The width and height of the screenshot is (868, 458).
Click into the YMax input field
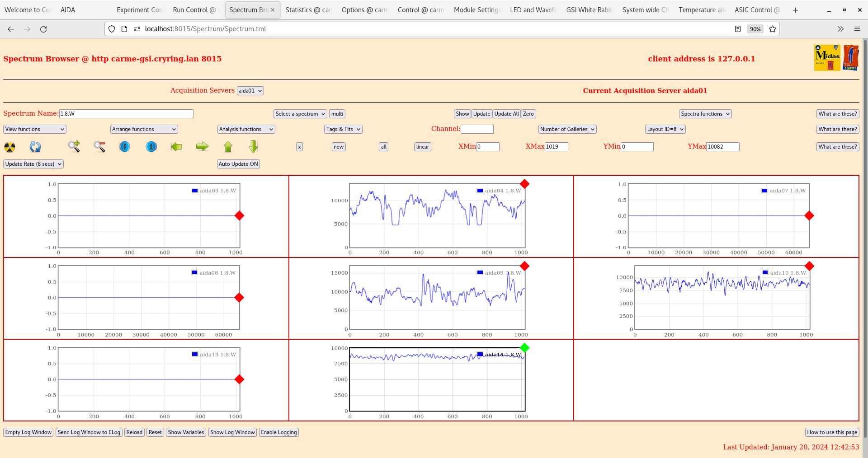(x=723, y=147)
